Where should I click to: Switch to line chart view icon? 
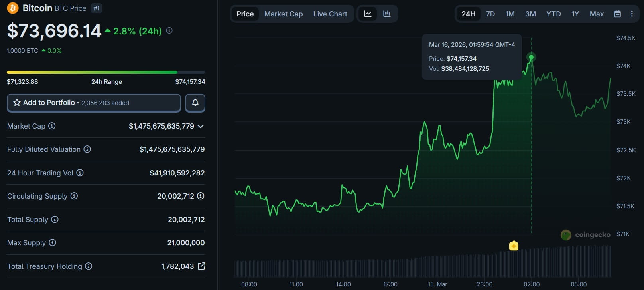(x=368, y=14)
